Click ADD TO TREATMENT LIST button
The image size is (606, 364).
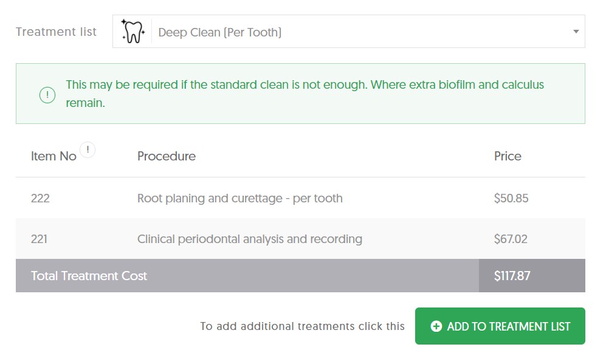click(500, 326)
